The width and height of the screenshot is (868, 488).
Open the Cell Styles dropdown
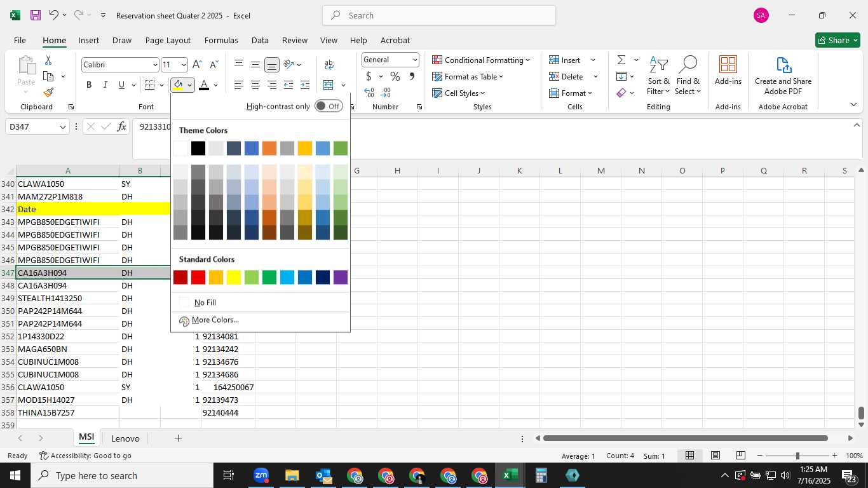[x=459, y=93]
